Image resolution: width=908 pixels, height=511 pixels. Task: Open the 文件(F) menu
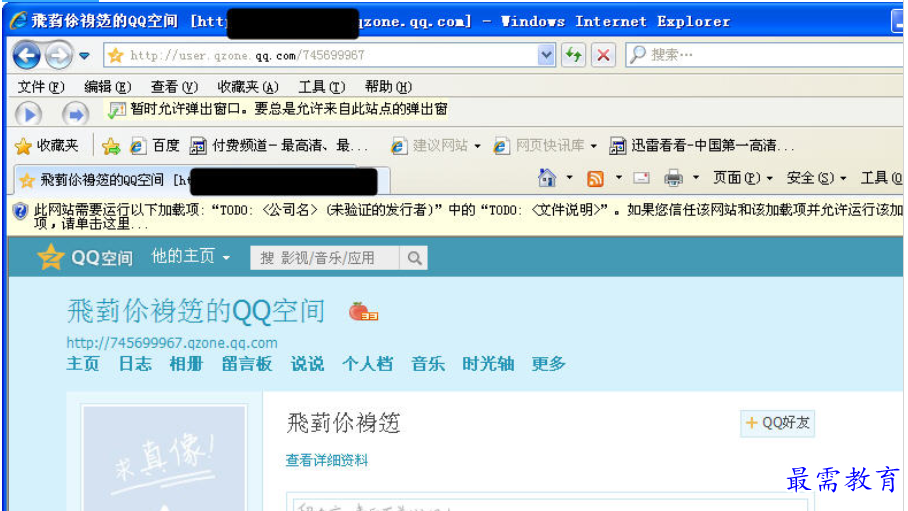tap(41, 87)
